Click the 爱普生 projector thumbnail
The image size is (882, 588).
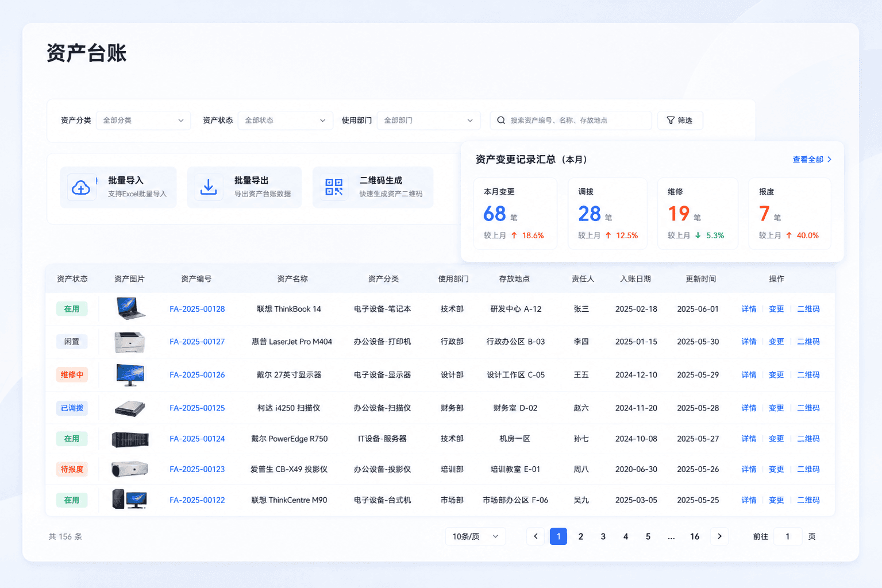[130, 469]
